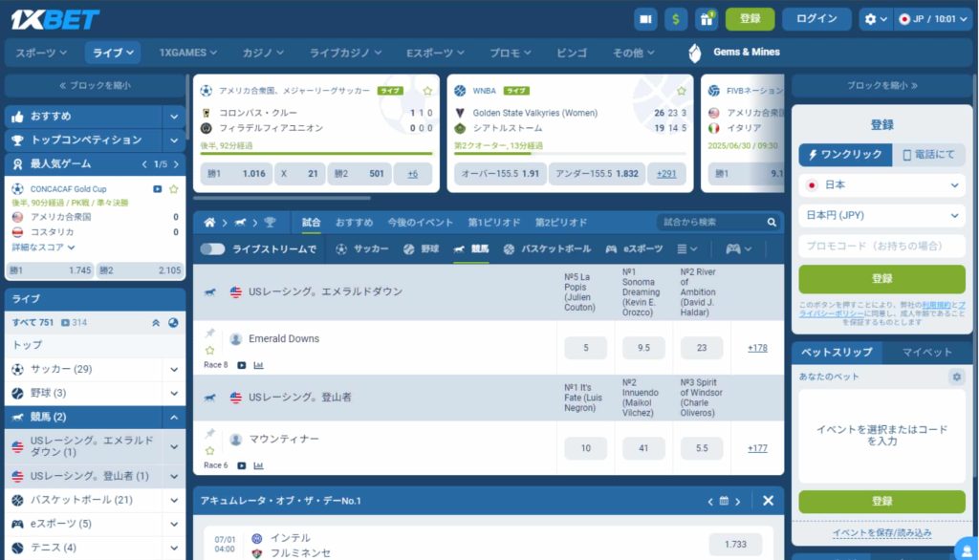Favorite the Major League Soccer card
The width and height of the screenshot is (979, 560).
click(427, 91)
